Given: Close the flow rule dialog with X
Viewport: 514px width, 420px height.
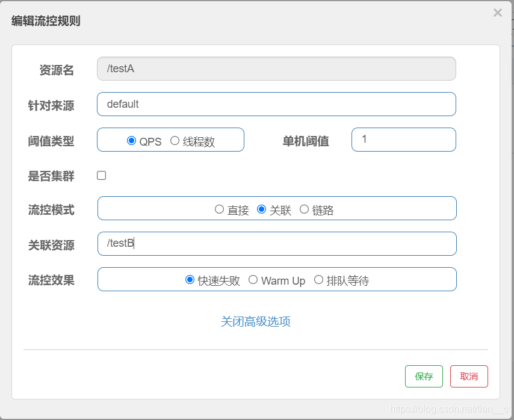Looking at the screenshot, I should [498, 13].
